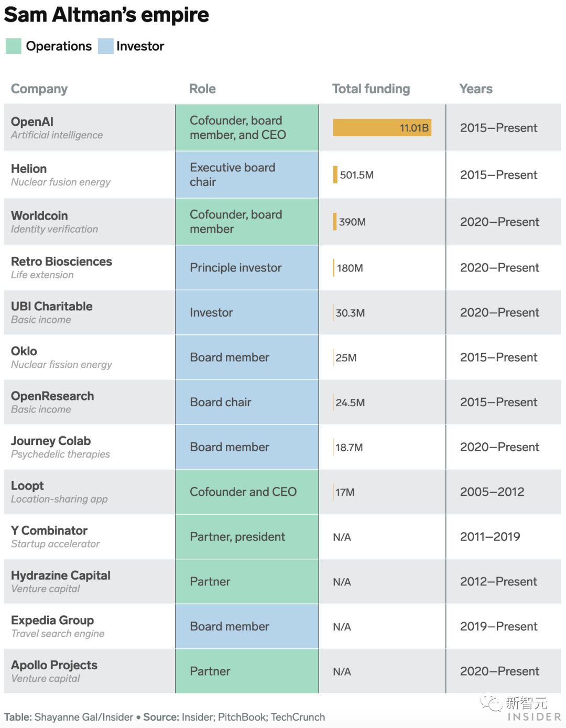The width and height of the screenshot is (566, 728).
Task: Click Worldcoin's Cofounder, board member cell
Action: pos(247,222)
